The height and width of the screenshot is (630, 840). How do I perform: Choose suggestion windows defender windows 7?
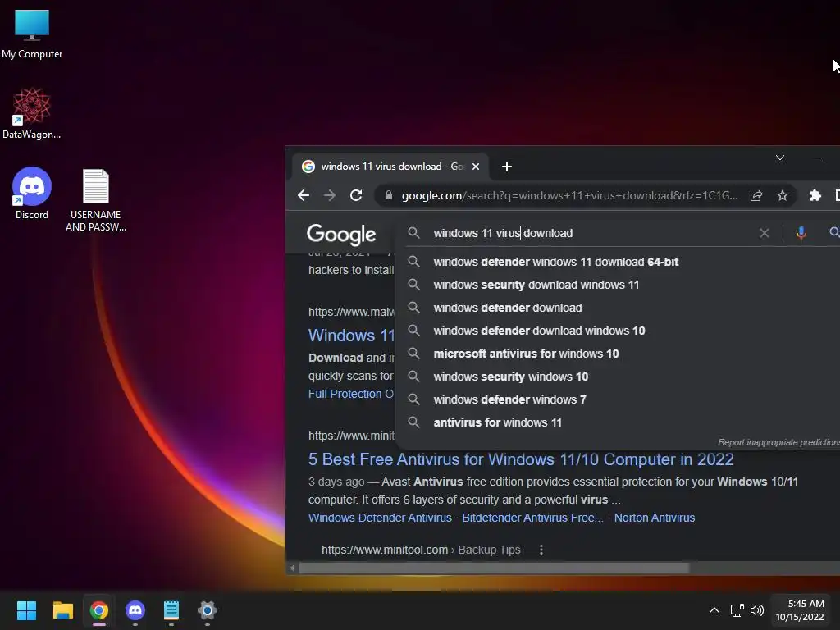click(509, 400)
